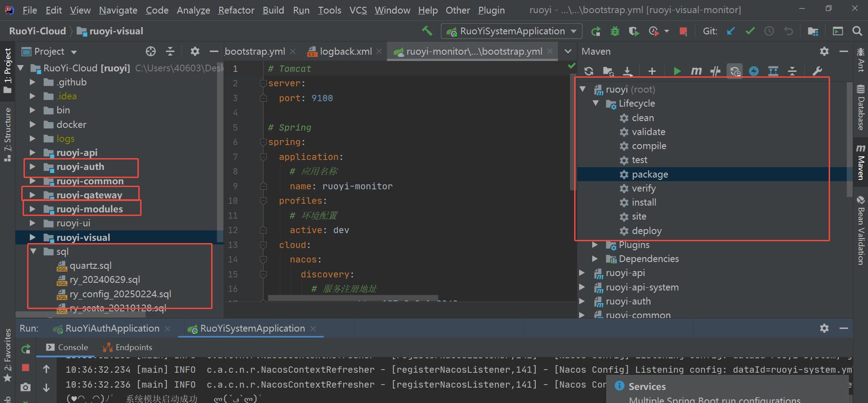Click Git commit green checkmark
868x403 pixels.
coord(750,31)
